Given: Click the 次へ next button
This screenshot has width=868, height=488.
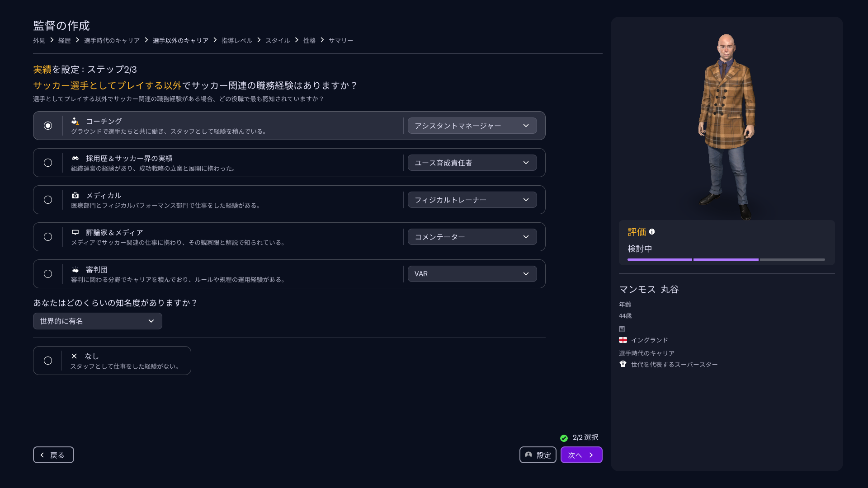Looking at the screenshot, I should pyautogui.click(x=581, y=455).
